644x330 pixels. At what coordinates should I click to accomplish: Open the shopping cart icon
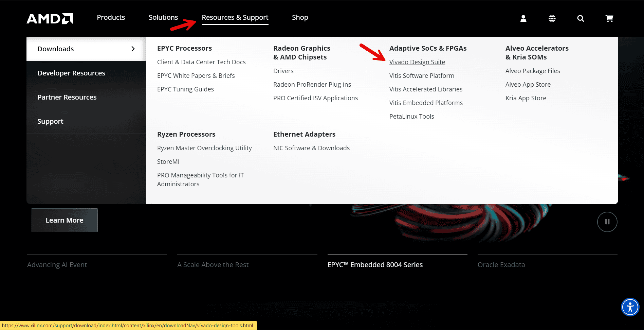point(609,18)
